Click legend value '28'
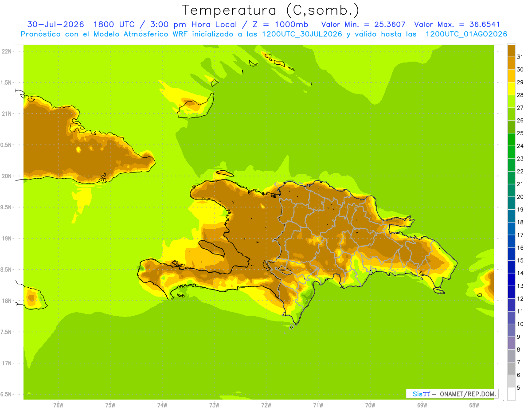 pos(520,95)
